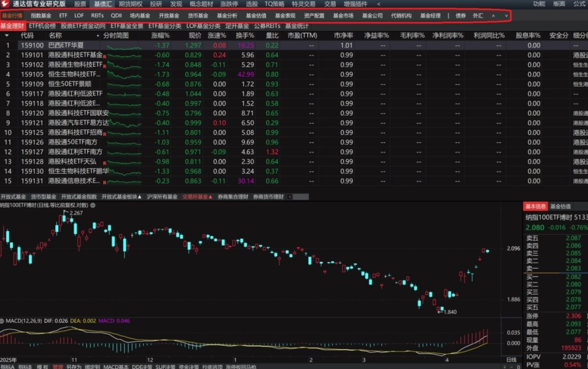588x369 pixels.
Task: Select the MACD基本 indicator tab
Action: [117, 367]
